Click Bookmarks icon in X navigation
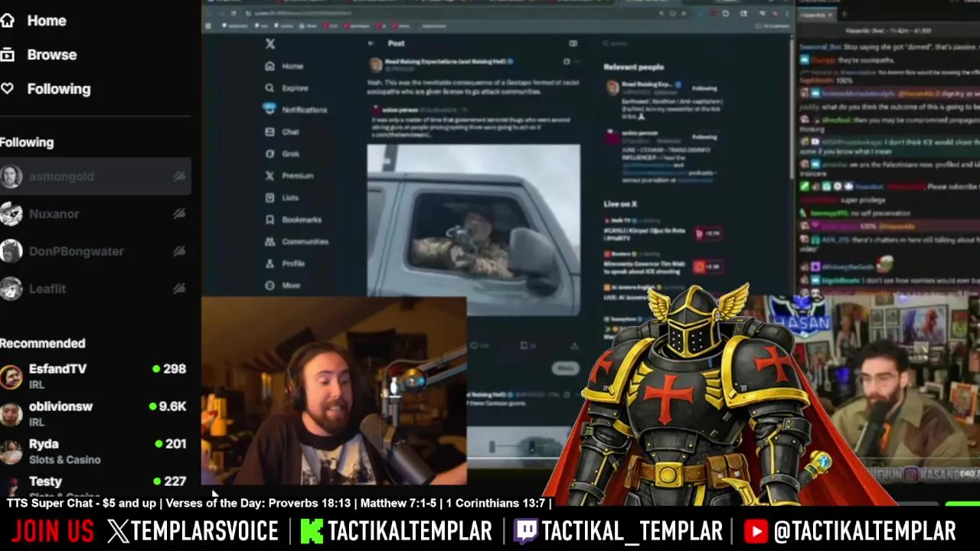Screen dimensions: 980x551 [269, 220]
